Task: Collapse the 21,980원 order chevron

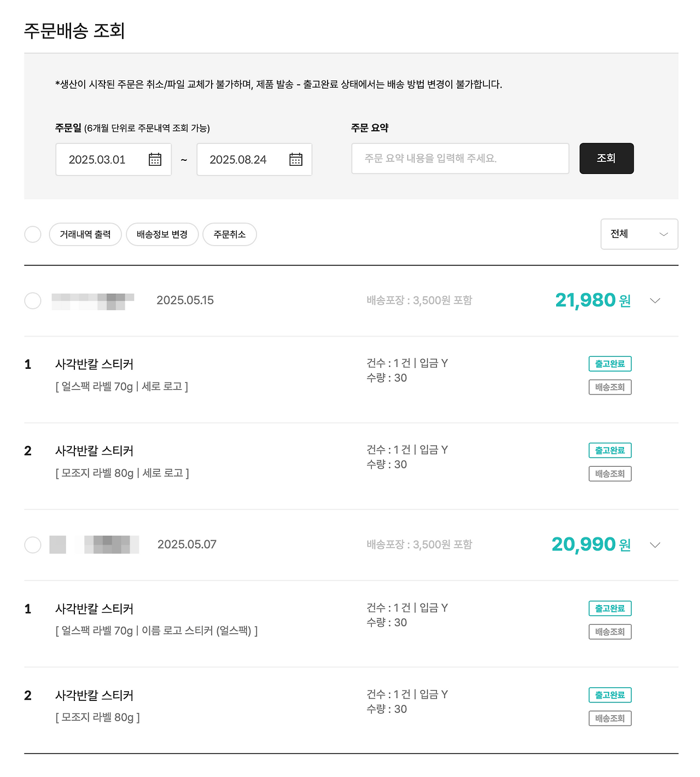Action: pos(655,300)
